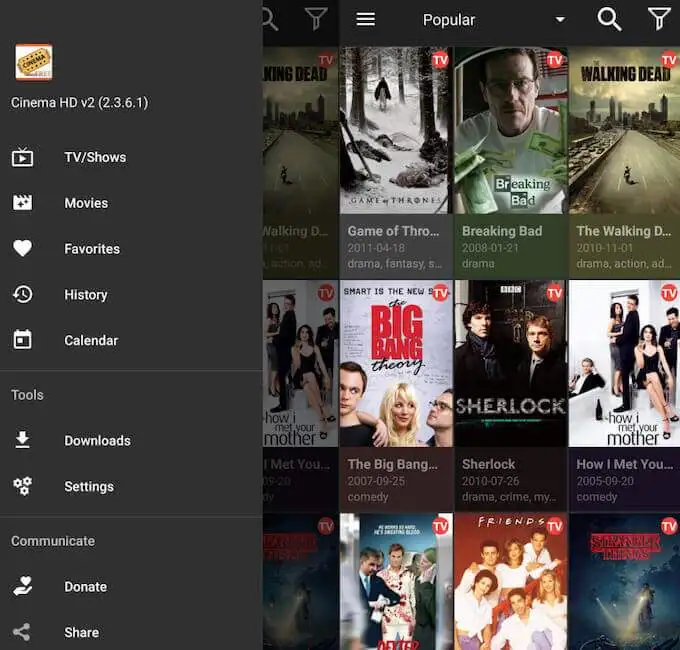The height and width of the screenshot is (650, 680).
Task: Click the TV/Shows screen icon
Action: 23,157
